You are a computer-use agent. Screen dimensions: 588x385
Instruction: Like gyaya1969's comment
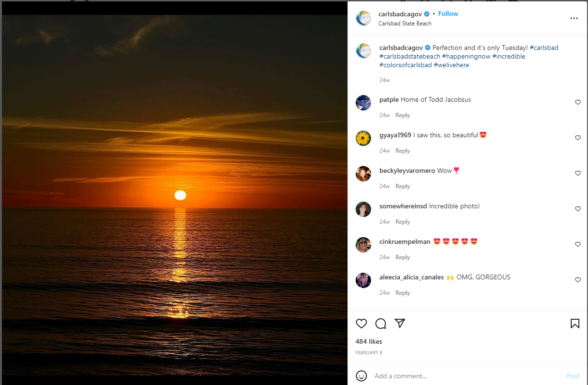coord(578,138)
